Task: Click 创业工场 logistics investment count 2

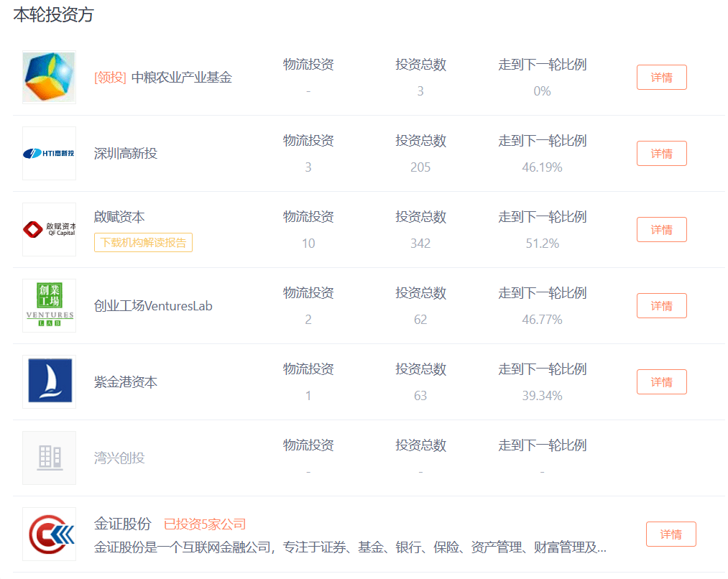Action: point(308,319)
